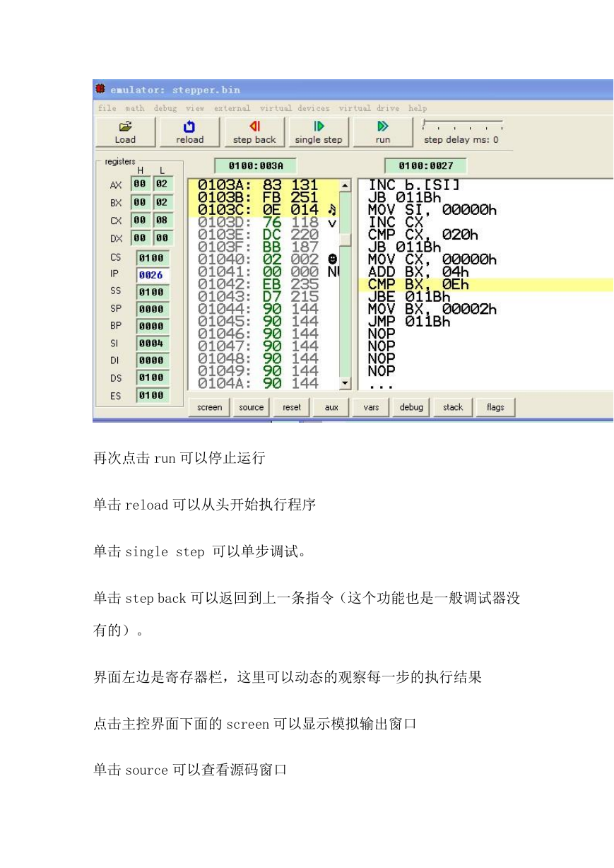View the source code window

click(252, 407)
